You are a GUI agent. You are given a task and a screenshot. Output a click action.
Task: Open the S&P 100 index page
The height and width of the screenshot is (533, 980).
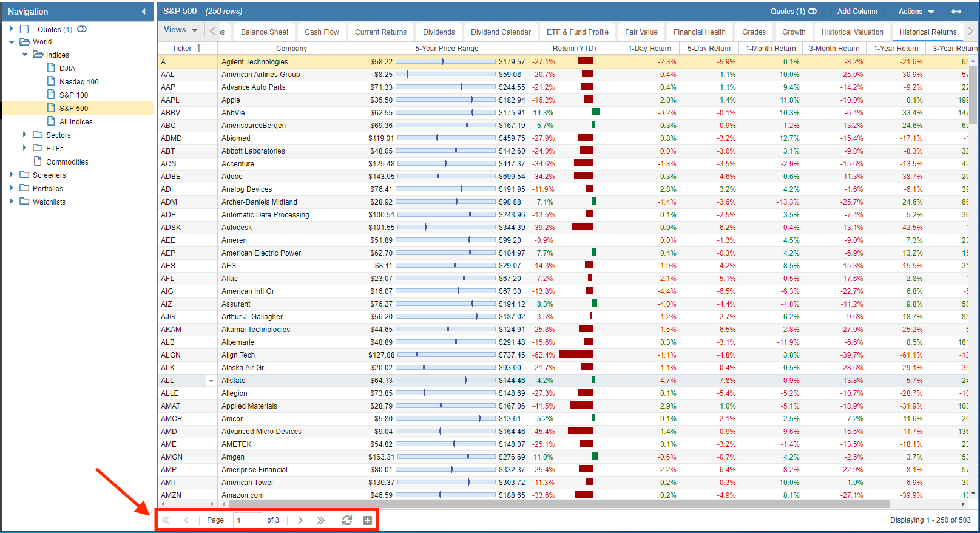73,95
